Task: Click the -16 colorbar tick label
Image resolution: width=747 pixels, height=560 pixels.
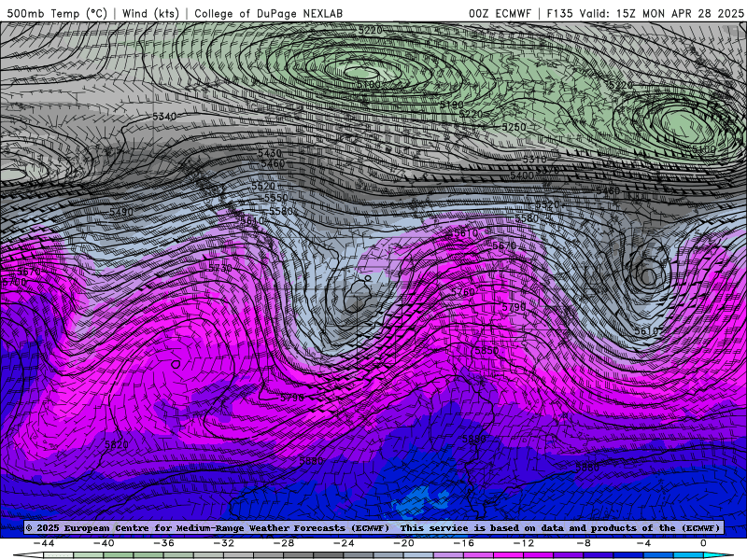Action: coord(463,543)
